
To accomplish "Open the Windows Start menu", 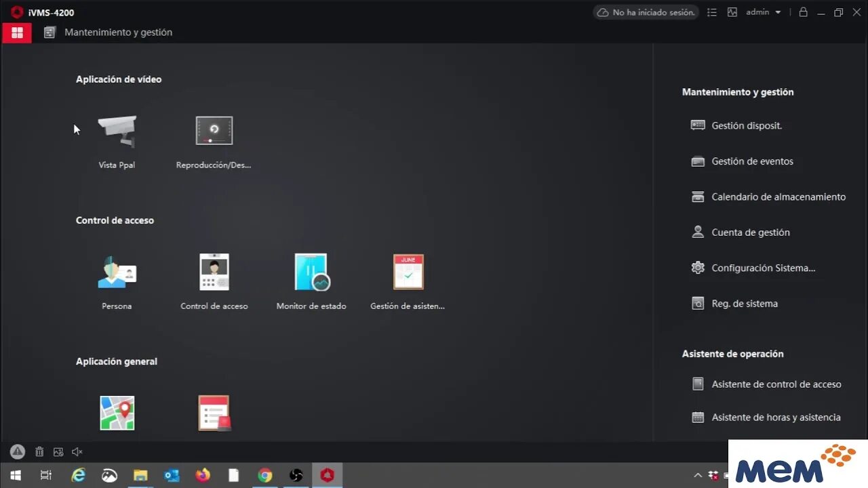I will click(15, 476).
